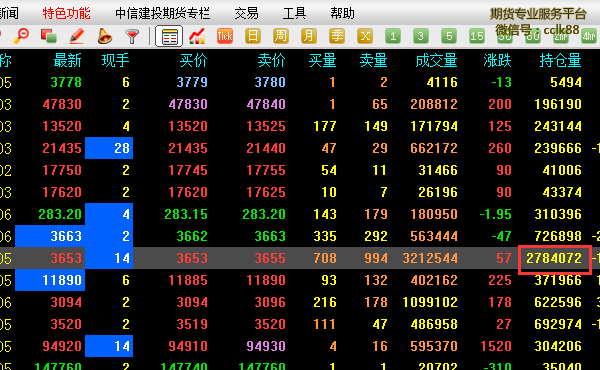This screenshot has height=370, width=600.
Task: Select the Tick chart button
Action: click(x=225, y=36)
